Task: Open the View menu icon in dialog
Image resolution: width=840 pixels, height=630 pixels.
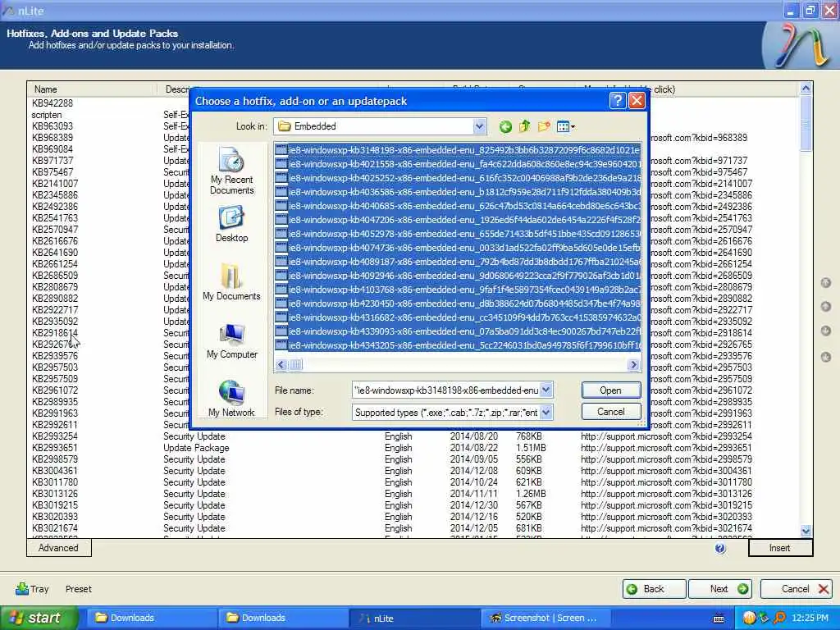Action: [x=565, y=126]
